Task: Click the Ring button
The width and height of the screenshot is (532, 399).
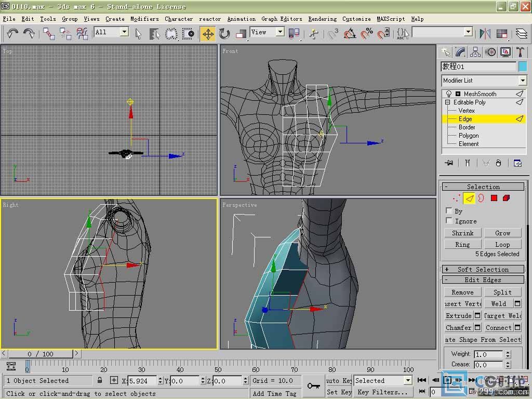Action: click(x=462, y=245)
